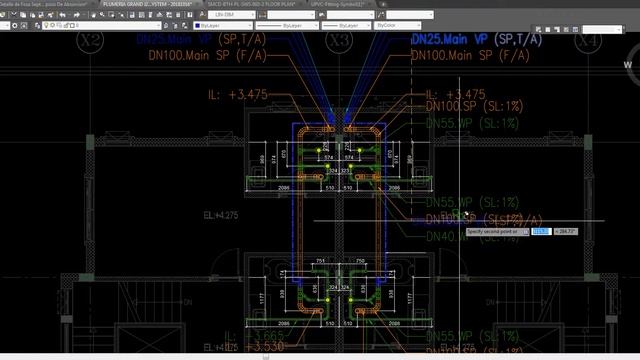
Task: Open the Sheet Set Manager icon
Action: [x=160, y=15]
